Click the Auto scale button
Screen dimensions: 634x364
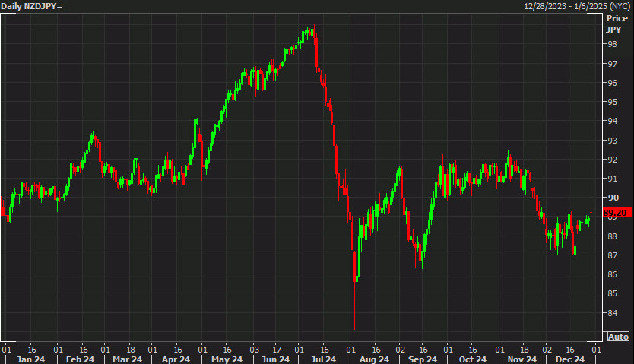(x=619, y=336)
